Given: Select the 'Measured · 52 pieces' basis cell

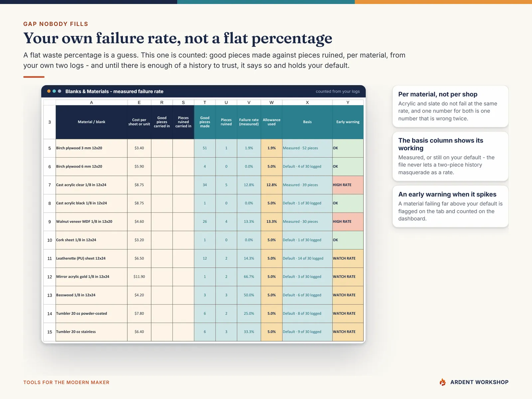Looking at the screenshot, I should tap(307, 148).
